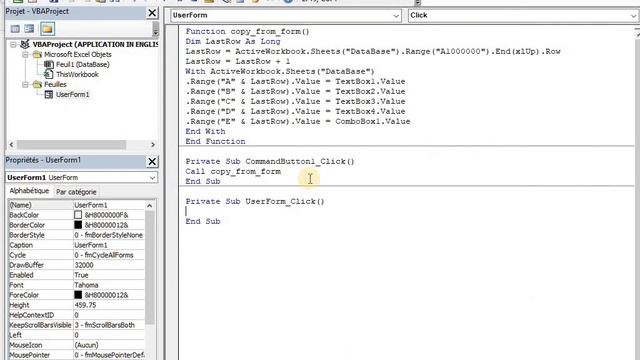
Task: Open the UserForm object dropdown
Action: point(396,16)
